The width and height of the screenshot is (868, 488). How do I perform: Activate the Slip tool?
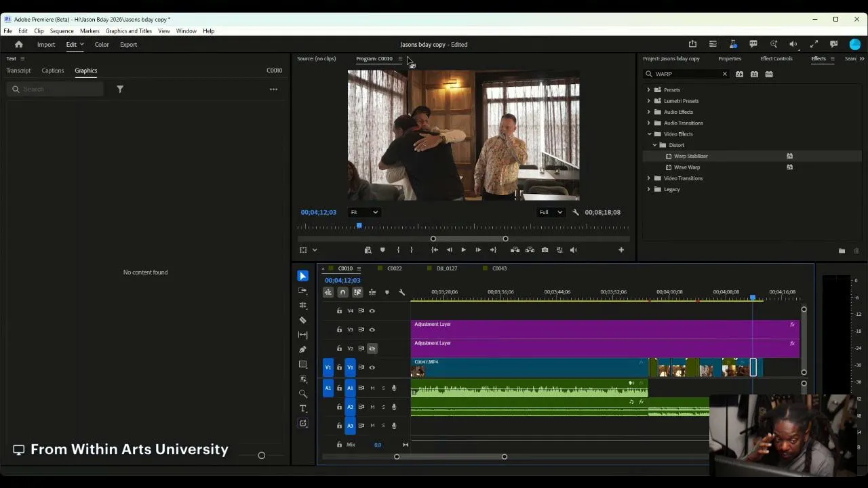click(x=303, y=335)
